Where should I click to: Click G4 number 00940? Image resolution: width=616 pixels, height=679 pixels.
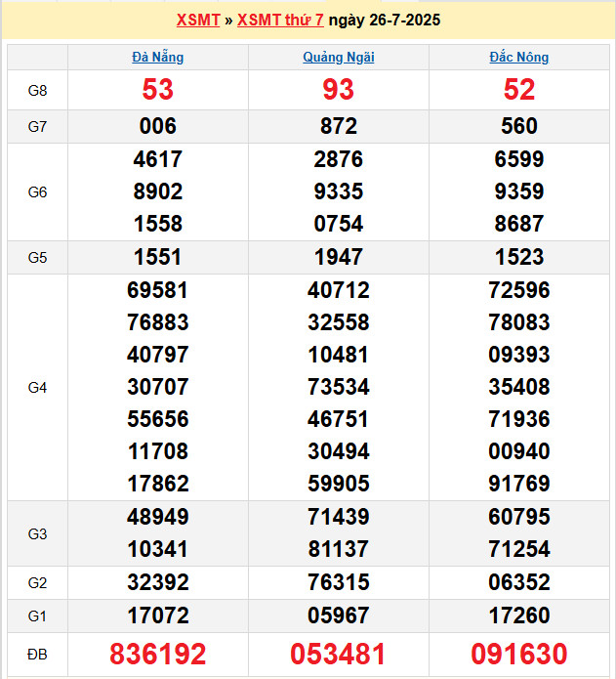click(519, 451)
